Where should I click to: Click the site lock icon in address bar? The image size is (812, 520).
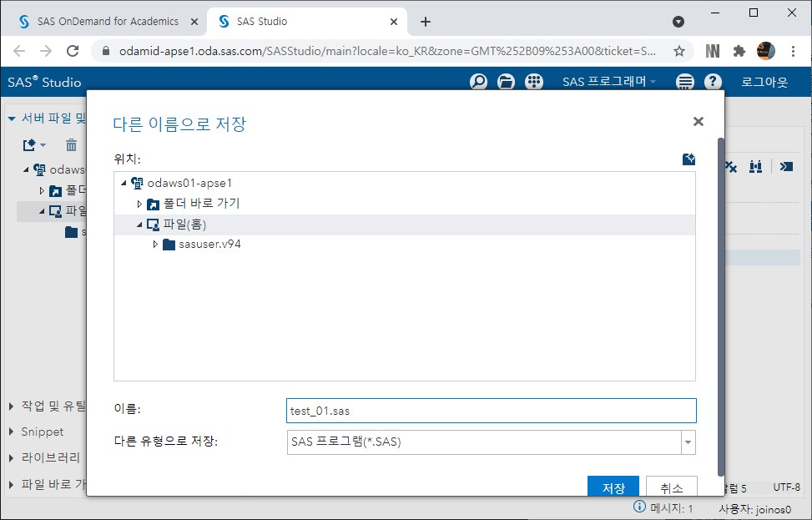click(x=106, y=51)
